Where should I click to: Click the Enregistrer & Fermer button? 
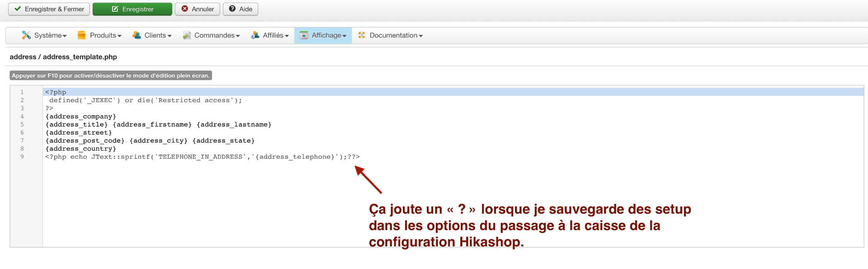(49, 9)
